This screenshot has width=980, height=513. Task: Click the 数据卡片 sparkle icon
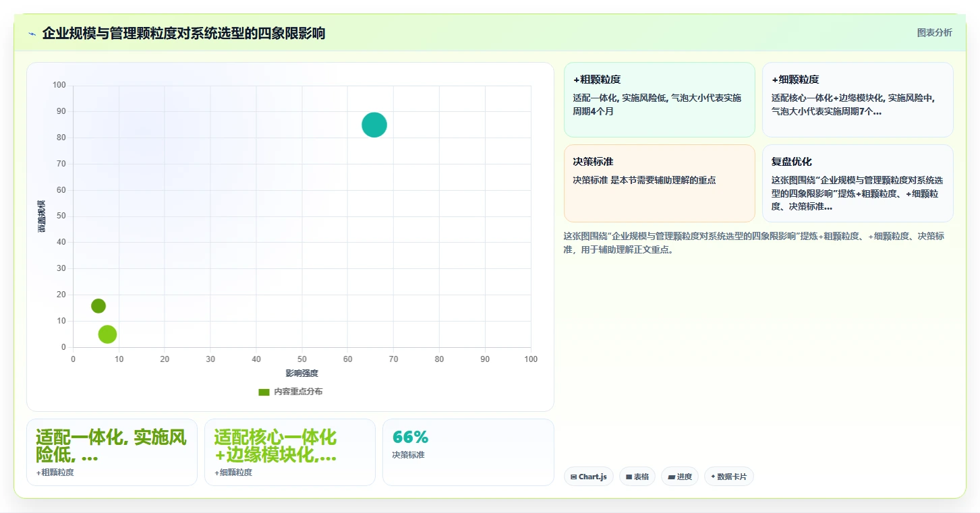[713, 477]
